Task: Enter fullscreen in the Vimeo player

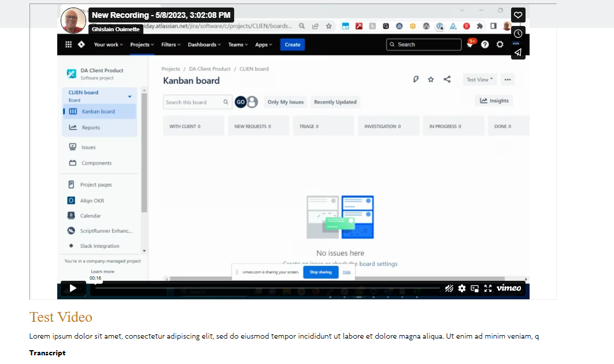Action: pos(488,288)
